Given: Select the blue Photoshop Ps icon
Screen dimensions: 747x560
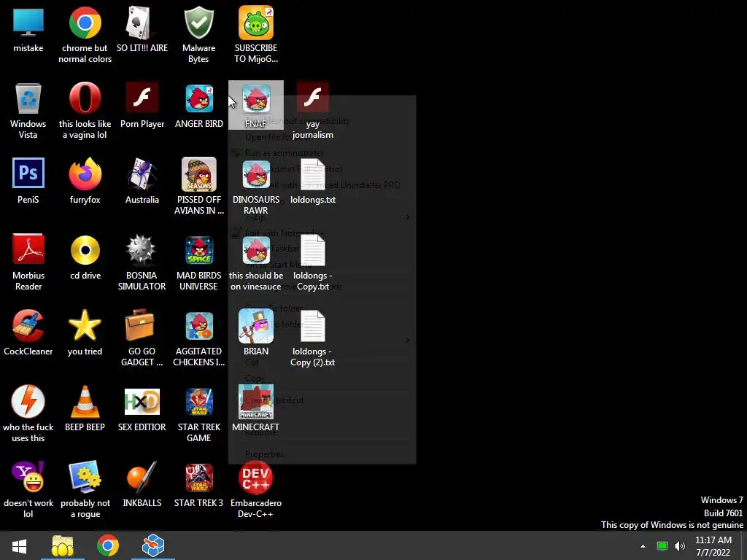Looking at the screenshot, I should tap(28, 173).
